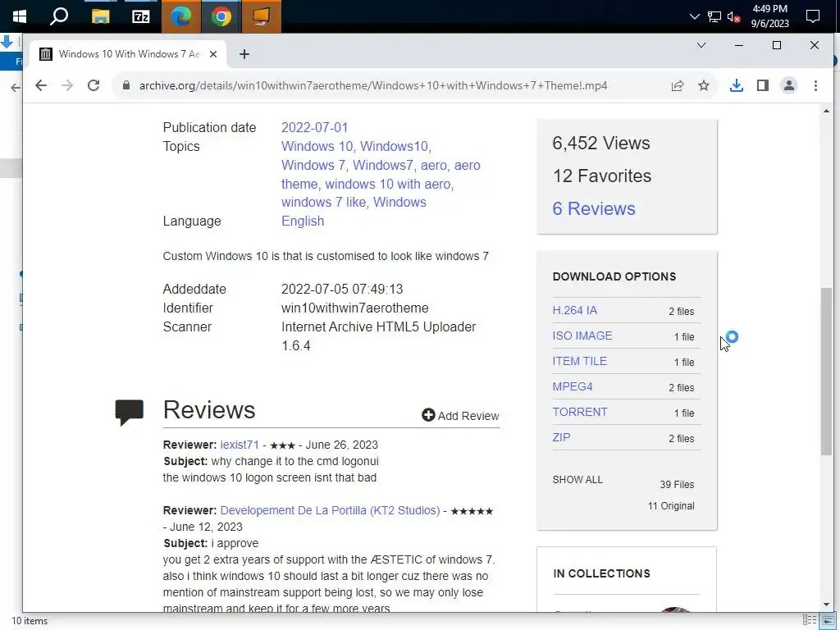This screenshot has width=840, height=630.
Task: Click the identifier win10withwin7aerotheme text
Action: click(x=354, y=308)
